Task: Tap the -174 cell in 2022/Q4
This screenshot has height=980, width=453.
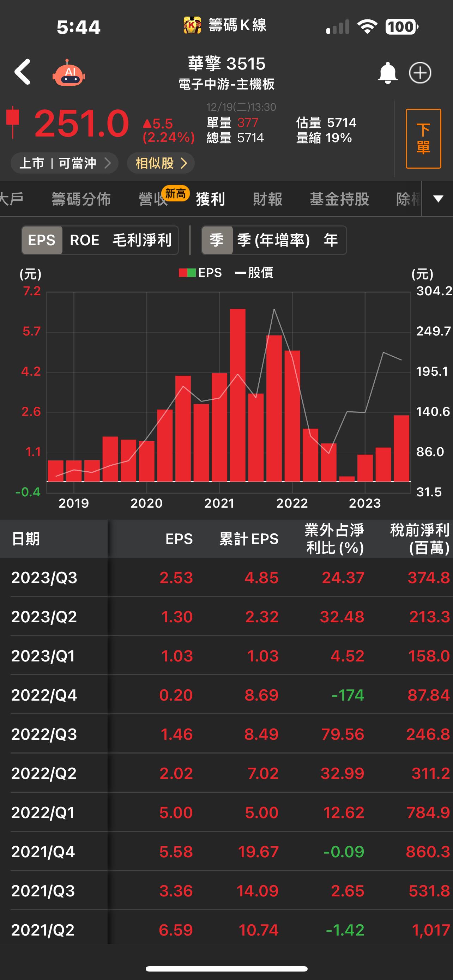Action: click(348, 695)
